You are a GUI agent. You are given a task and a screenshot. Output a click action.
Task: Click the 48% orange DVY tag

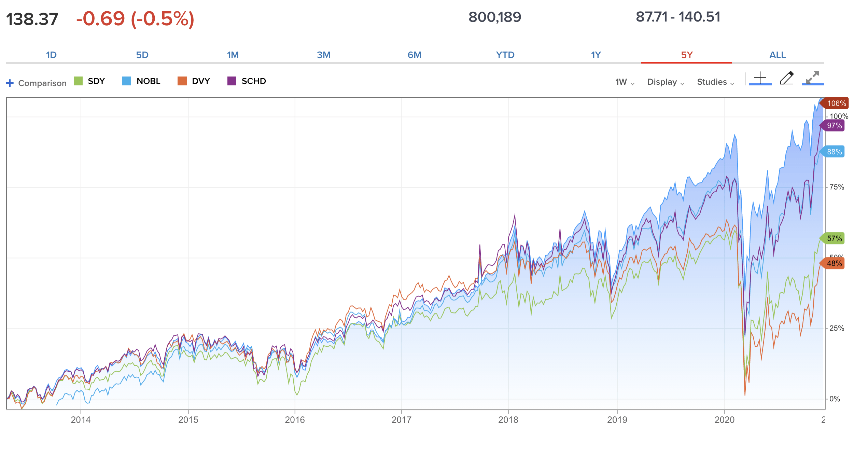point(832,263)
